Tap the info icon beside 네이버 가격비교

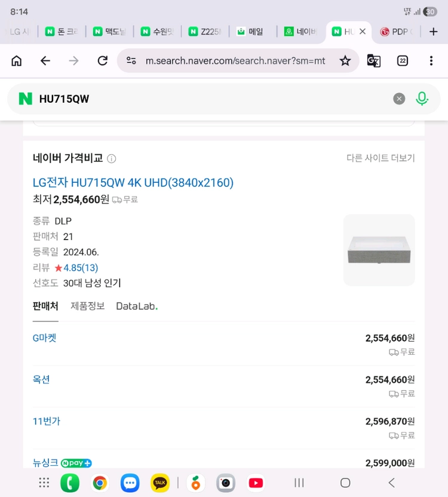point(111,158)
